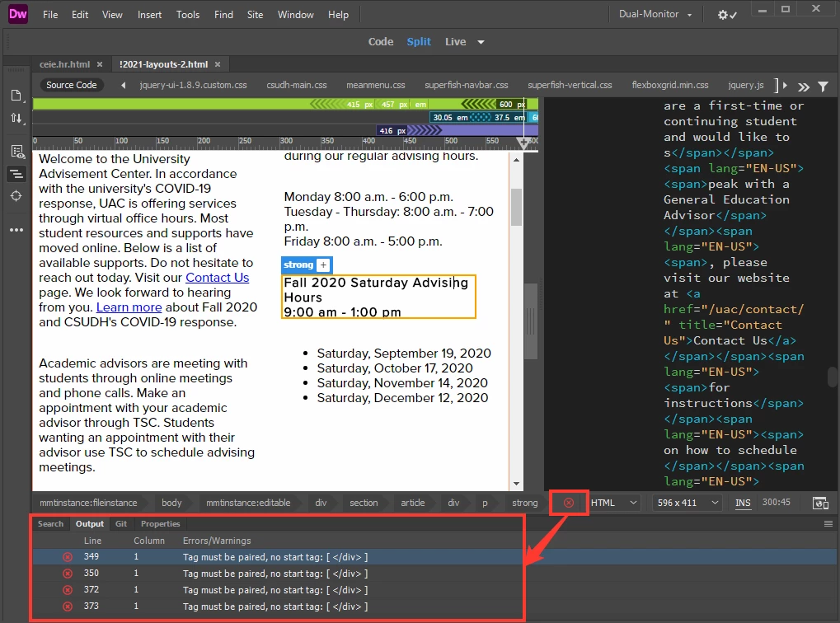The image size is (840, 623).
Task: Show more related files double chevron
Action: point(804,87)
